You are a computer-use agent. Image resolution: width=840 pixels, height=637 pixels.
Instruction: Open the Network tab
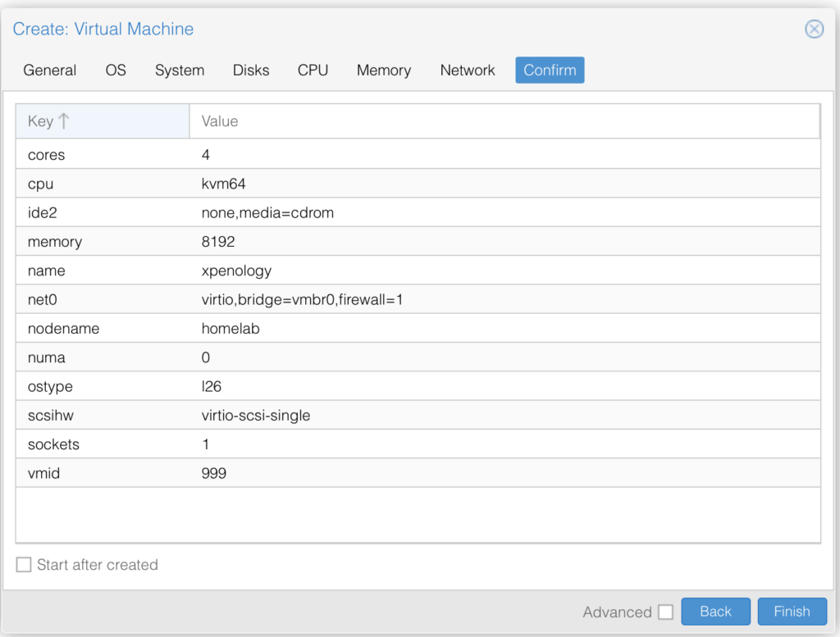468,71
